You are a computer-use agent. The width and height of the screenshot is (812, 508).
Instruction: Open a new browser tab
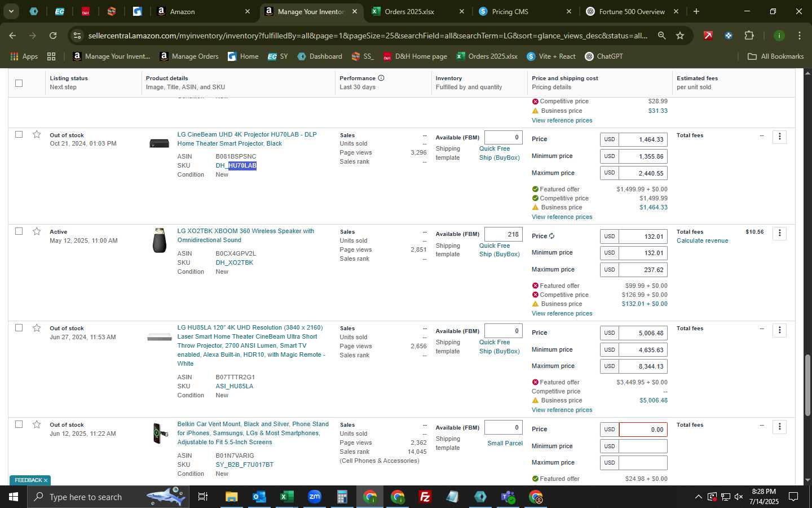point(696,11)
